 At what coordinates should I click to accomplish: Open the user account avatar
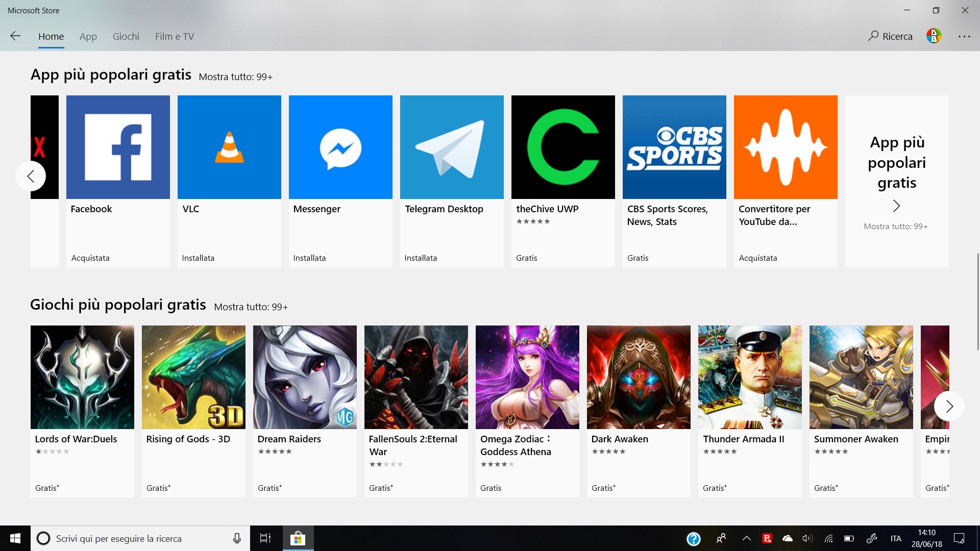click(x=934, y=36)
